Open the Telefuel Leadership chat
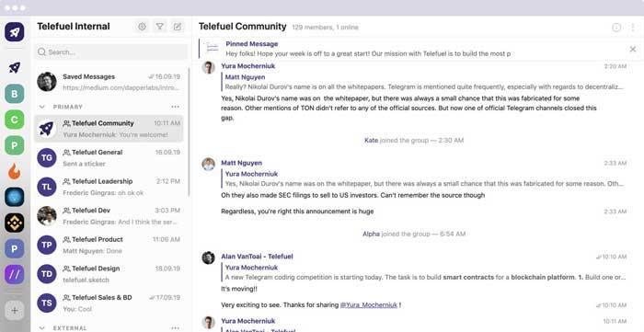 click(x=109, y=187)
